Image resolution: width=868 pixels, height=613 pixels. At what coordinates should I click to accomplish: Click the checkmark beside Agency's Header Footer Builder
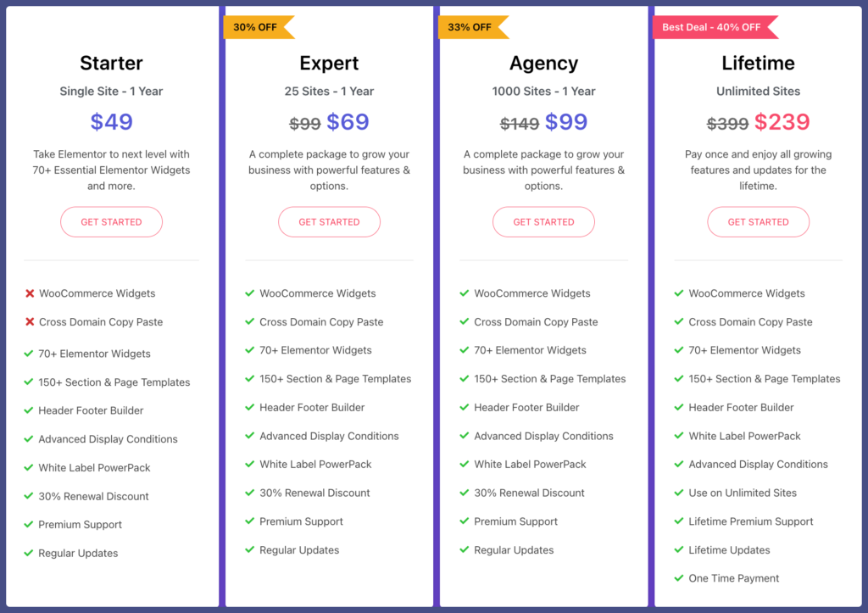point(465,407)
